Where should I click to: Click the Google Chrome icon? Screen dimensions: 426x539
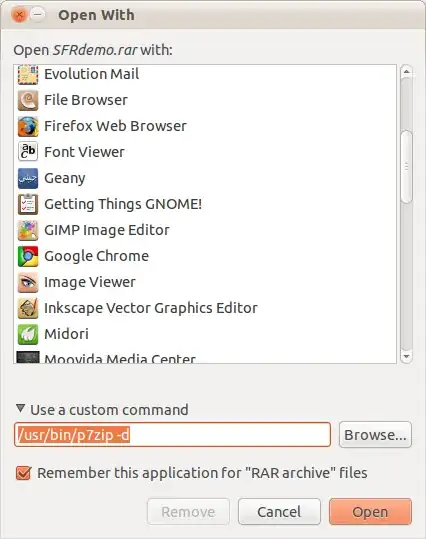click(28, 256)
